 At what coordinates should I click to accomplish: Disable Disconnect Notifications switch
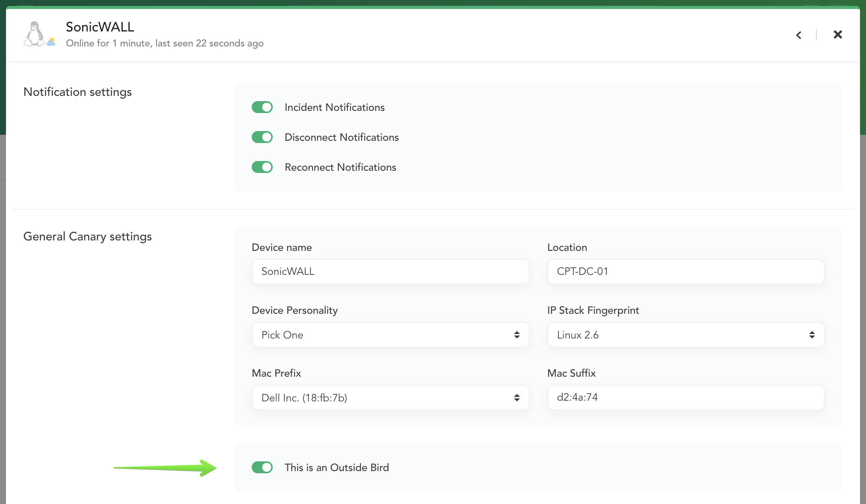pos(262,137)
